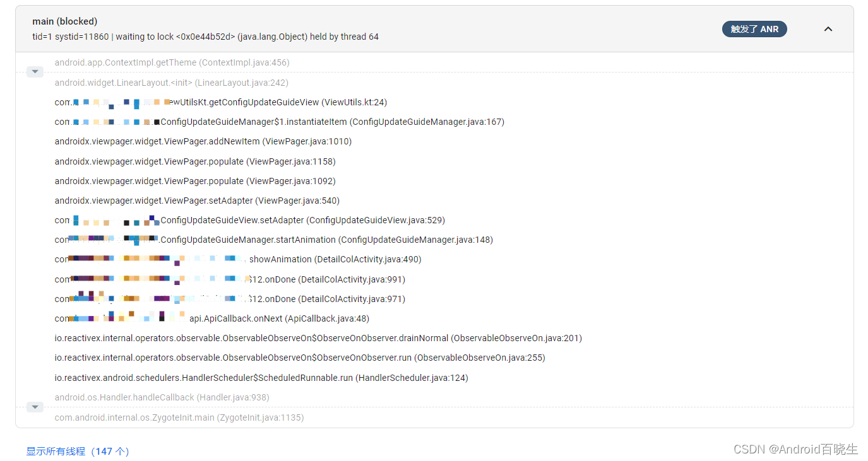Viewport: 868px width, 461px height.
Task: Expand hidden frames below Handler.handleCallback
Action: click(x=35, y=407)
